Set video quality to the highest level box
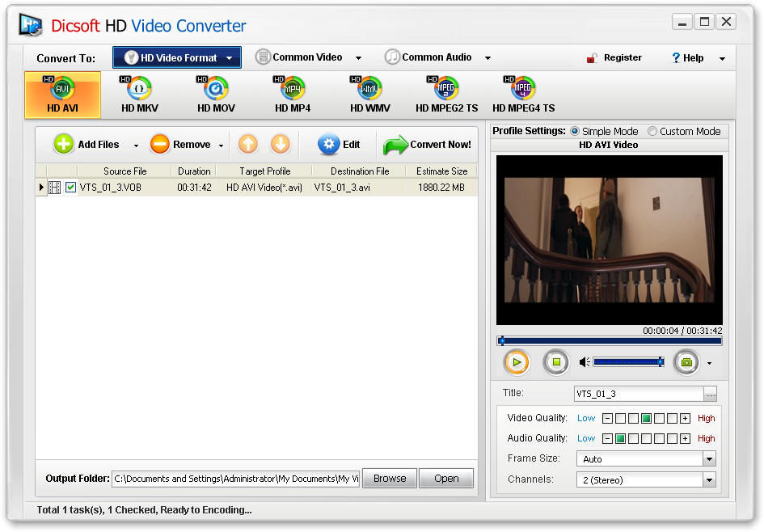 [672, 418]
